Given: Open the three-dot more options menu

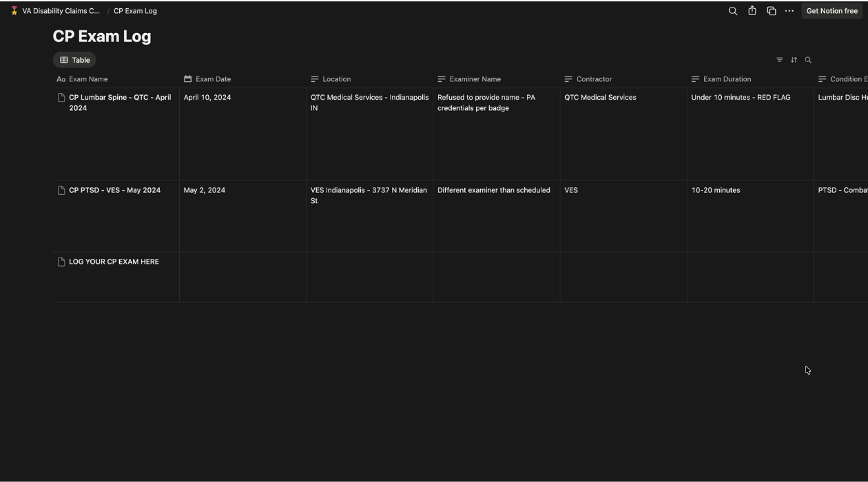Looking at the screenshot, I should 789,11.
